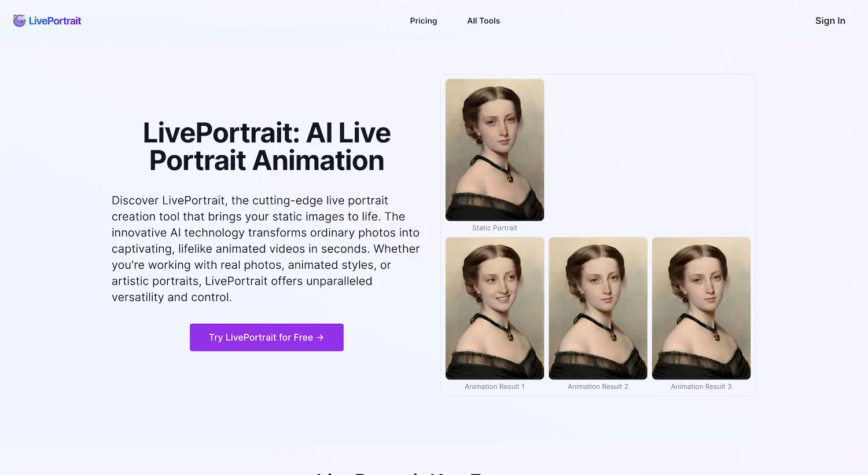Select the Static Portrait image
Viewport: 868px width, 475px height.
tap(494, 149)
